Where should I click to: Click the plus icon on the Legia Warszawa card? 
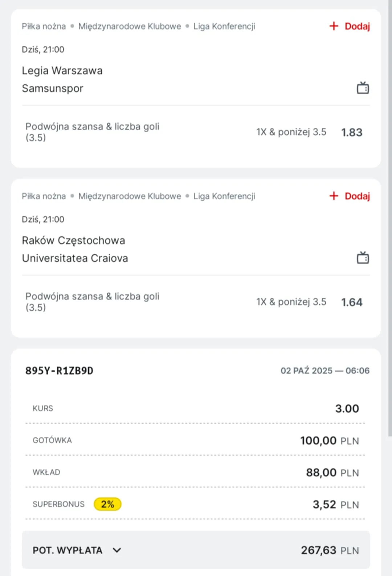pyautogui.click(x=334, y=26)
